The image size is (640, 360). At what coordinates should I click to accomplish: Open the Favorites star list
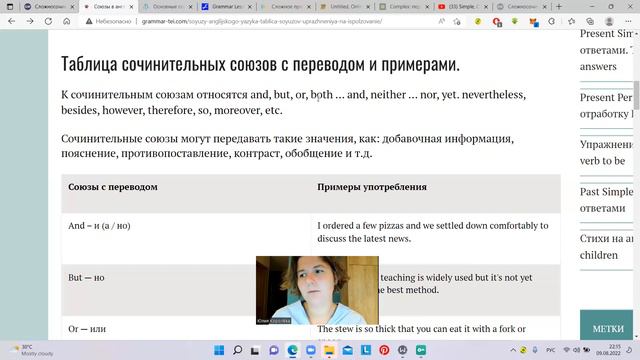(571, 21)
